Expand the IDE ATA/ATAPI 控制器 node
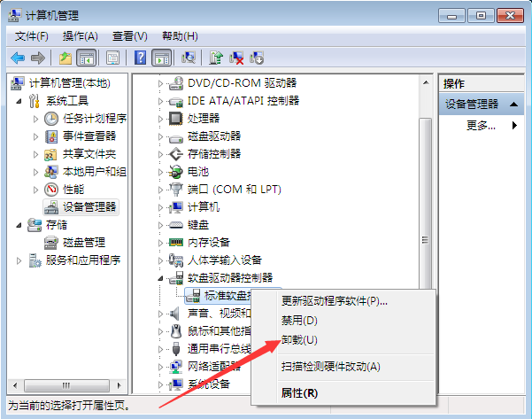Image resolution: width=532 pixels, height=419 pixels. [x=160, y=101]
